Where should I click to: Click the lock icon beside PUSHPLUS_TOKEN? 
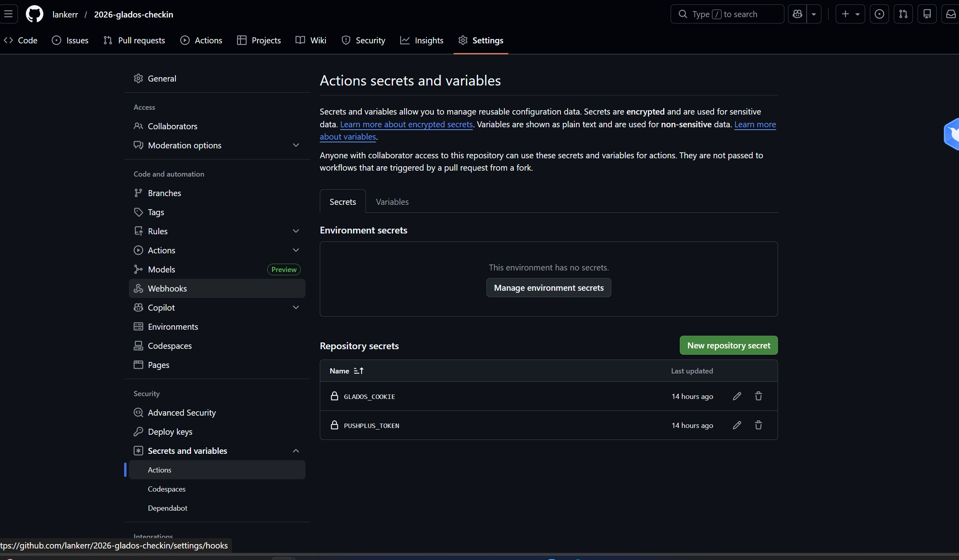point(335,425)
